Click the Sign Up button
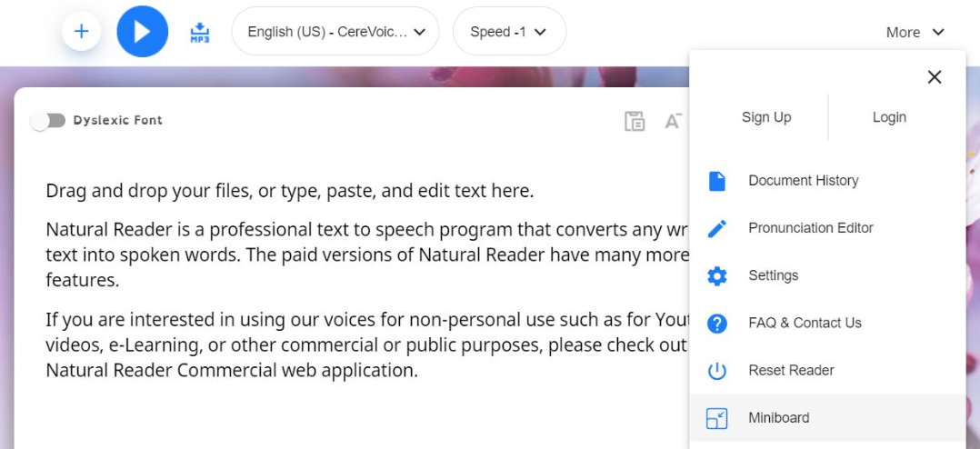980x449 pixels. click(766, 117)
